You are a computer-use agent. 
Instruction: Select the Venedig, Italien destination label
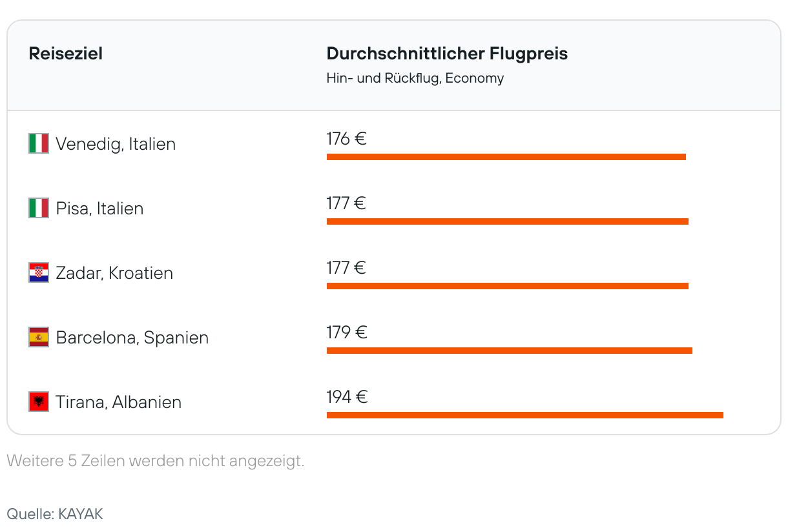tap(116, 143)
